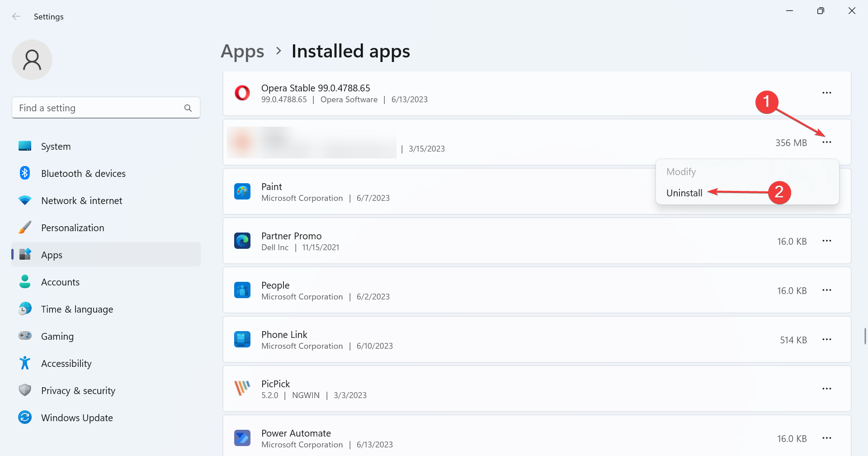
Task: Select the Opera Stable 99.0.4788.65 title
Action: [316, 88]
